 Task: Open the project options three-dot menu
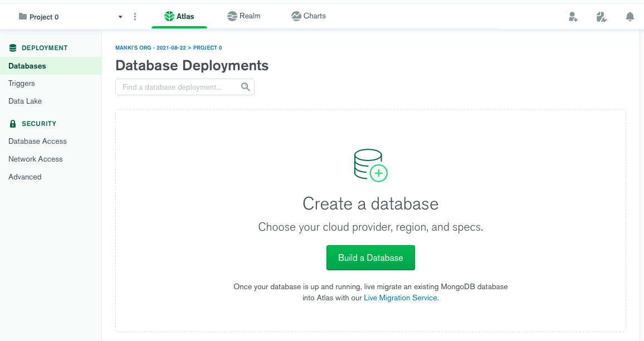pos(135,16)
